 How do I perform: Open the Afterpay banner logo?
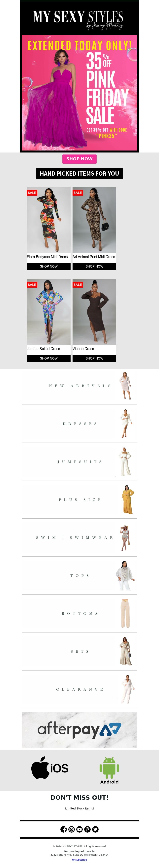point(79,730)
